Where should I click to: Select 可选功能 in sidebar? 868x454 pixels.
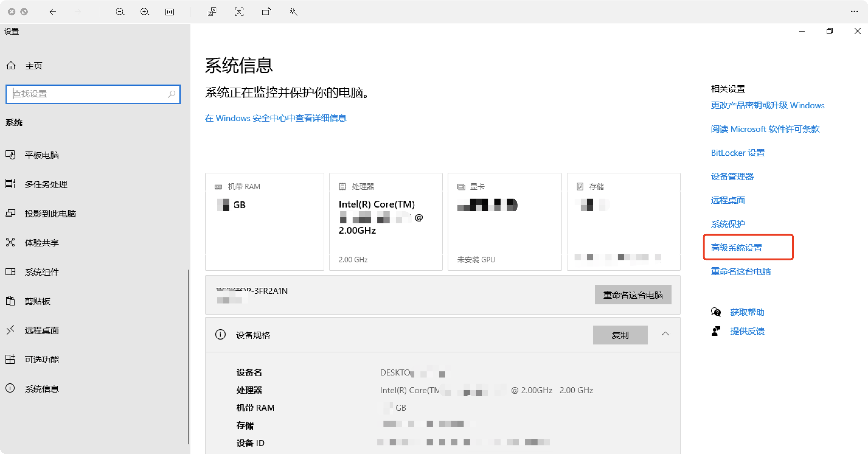(42, 360)
